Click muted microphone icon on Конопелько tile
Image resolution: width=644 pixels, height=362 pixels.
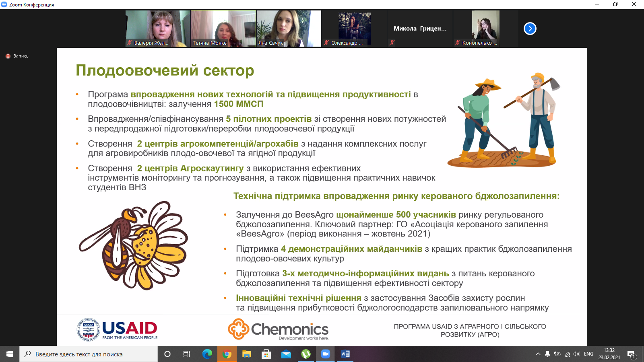coord(458,43)
